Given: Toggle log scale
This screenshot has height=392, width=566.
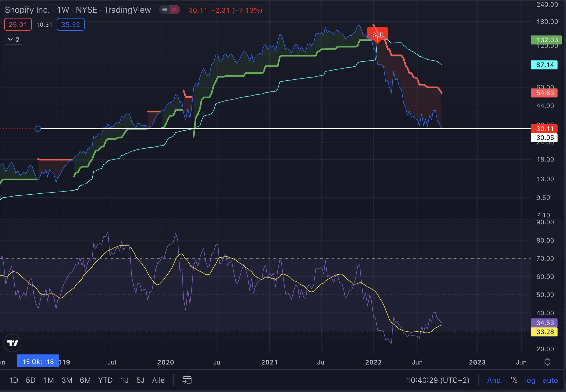Looking at the screenshot, I should click(x=530, y=380).
